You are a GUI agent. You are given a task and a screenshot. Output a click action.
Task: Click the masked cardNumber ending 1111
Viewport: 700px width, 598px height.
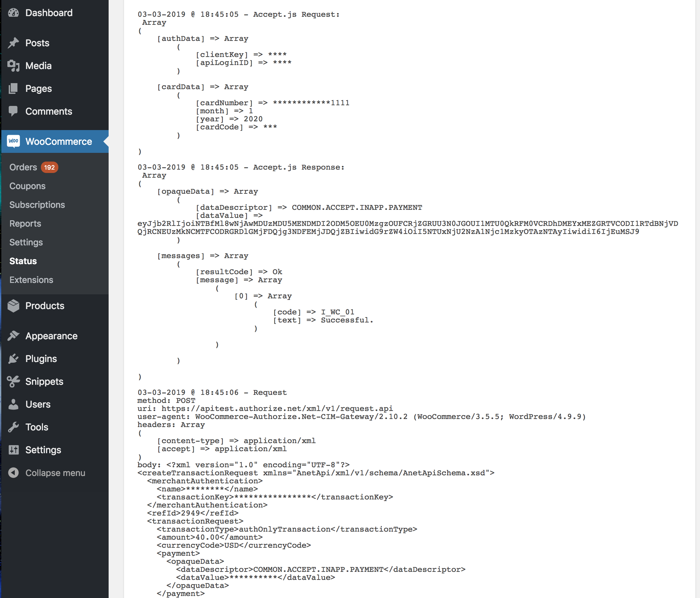pos(311,103)
